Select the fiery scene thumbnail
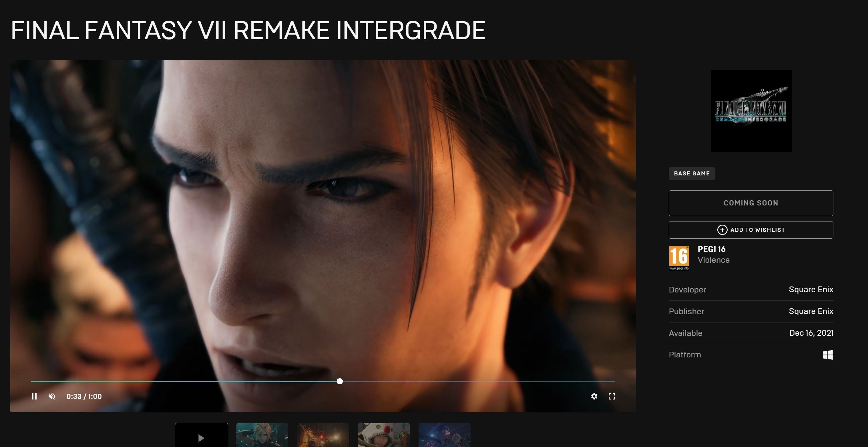Screen dimensions: 868x447 323,435
